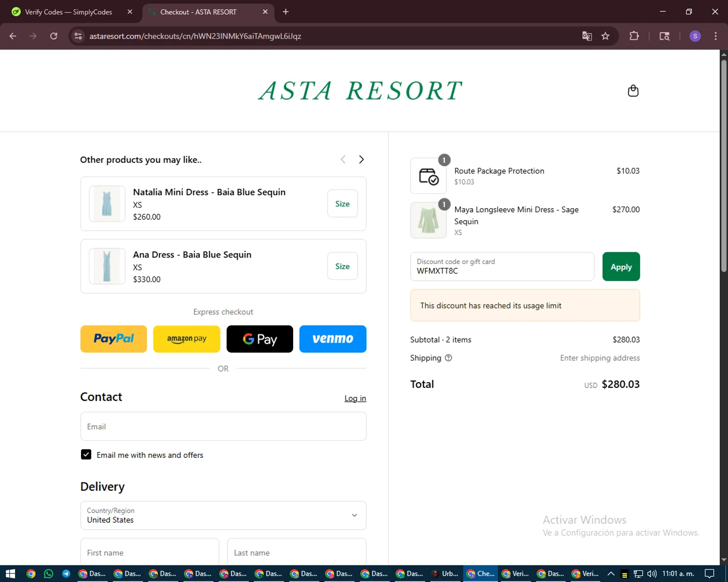
Task: Pay with Google Pay
Action: click(260, 339)
